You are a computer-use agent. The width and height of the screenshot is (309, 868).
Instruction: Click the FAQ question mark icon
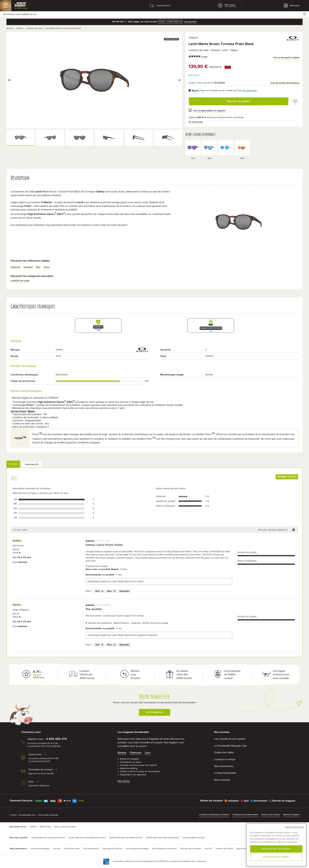[23, 783]
